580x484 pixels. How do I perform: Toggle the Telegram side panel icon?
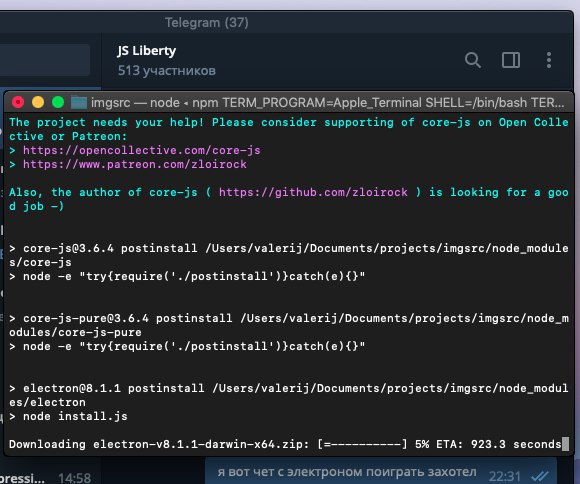click(x=511, y=60)
